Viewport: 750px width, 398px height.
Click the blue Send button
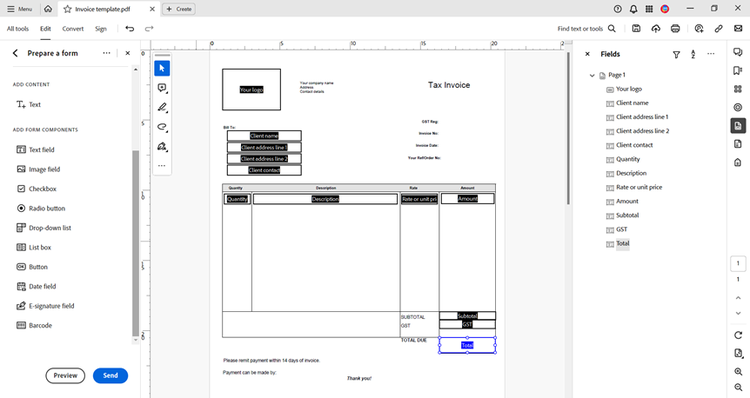110,376
